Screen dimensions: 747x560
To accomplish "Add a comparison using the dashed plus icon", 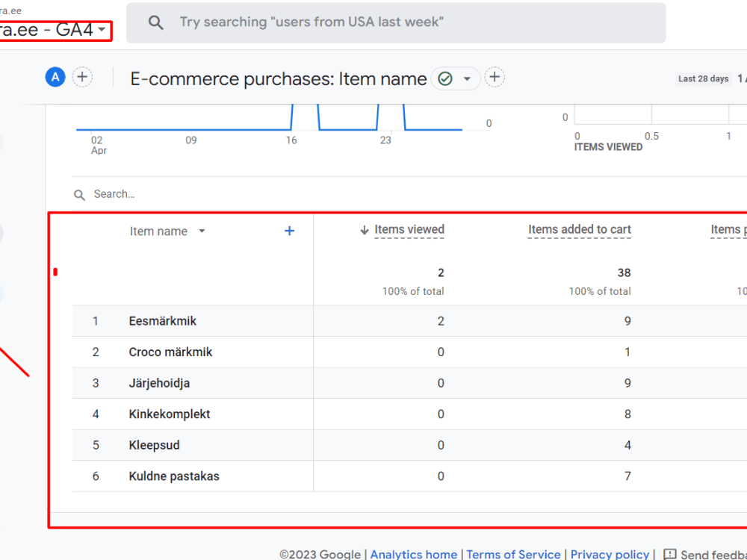I will pyautogui.click(x=82, y=77).
